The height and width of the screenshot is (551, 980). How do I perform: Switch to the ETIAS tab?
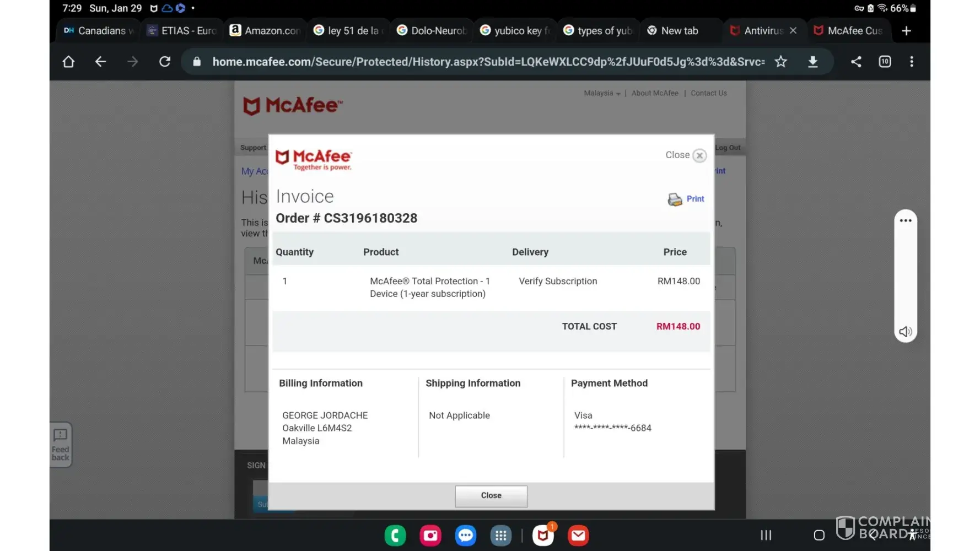click(x=182, y=31)
